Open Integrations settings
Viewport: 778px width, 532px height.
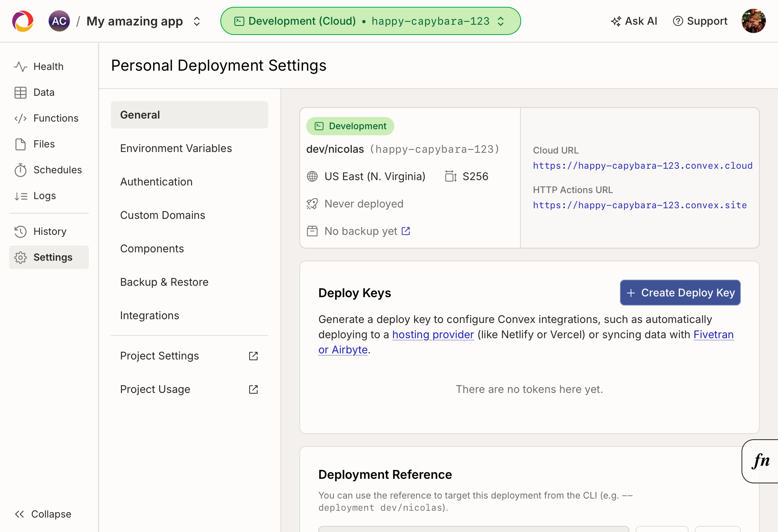click(190, 315)
